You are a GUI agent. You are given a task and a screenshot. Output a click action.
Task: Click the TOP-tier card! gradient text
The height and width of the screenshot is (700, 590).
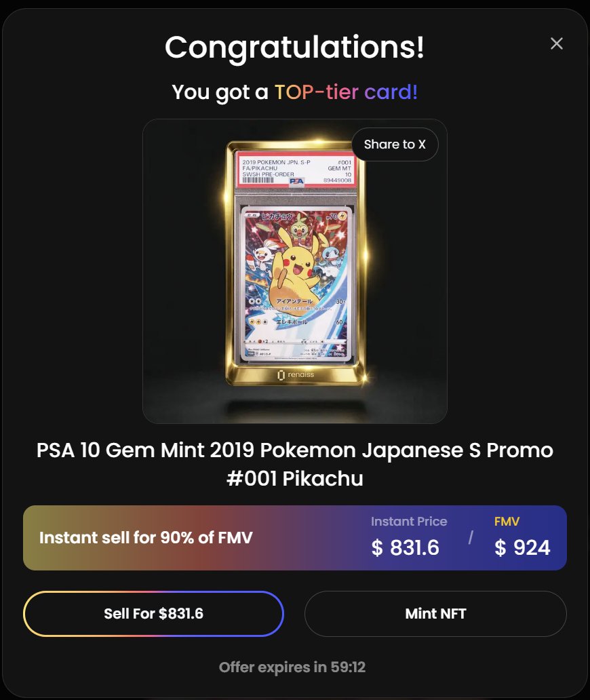[x=346, y=92]
